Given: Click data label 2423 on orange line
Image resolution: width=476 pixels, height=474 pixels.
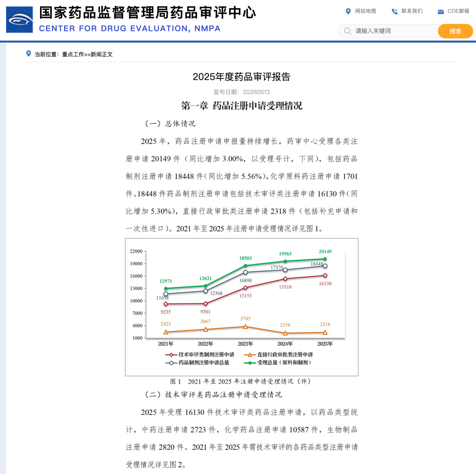Looking at the screenshot, I should click(165, 324).
